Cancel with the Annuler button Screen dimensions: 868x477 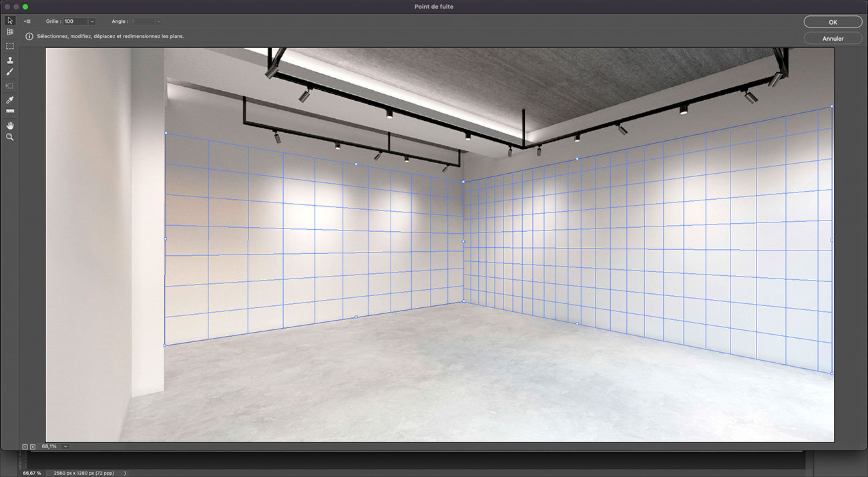point(833,37)
